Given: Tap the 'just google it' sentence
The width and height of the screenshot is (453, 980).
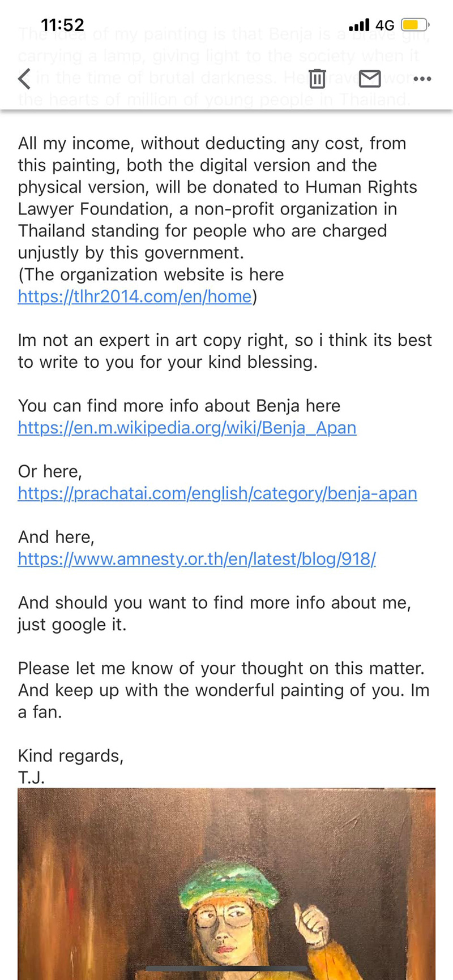Looking at the screenshot, I should click(x=72, y=625).
